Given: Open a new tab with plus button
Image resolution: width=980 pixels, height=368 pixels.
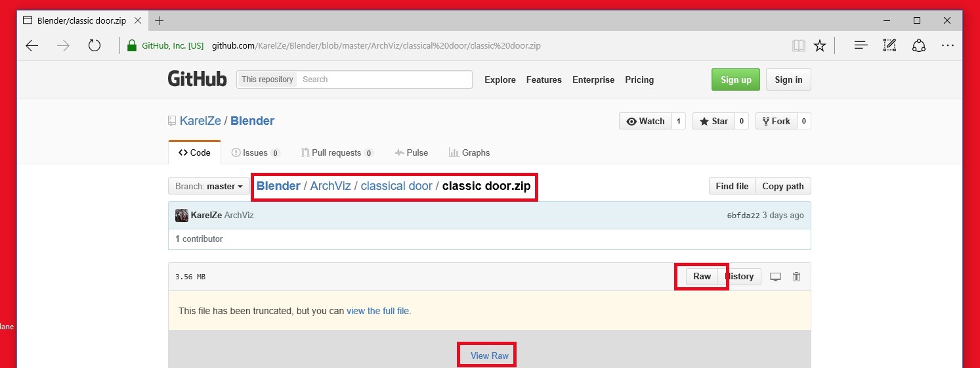Looking at the screenshot, I should pyautogui.click(x=160, y=20).
